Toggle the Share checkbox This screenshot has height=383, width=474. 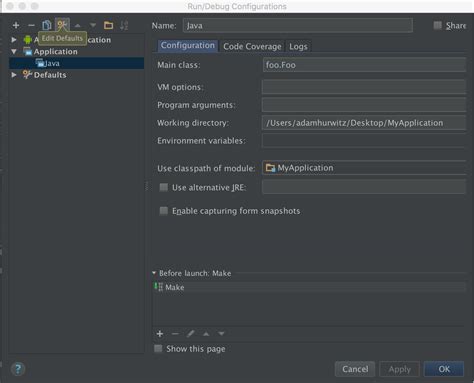438,25
